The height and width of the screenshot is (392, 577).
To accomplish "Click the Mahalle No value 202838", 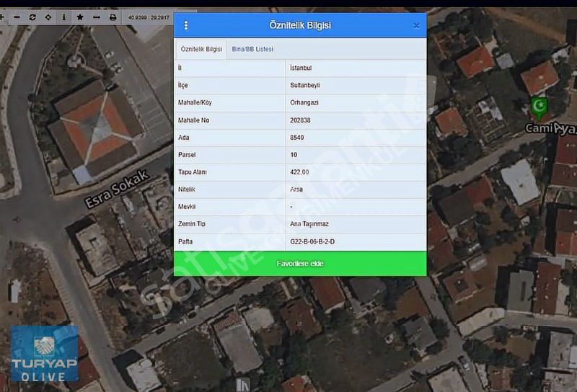I will (301, 120).
